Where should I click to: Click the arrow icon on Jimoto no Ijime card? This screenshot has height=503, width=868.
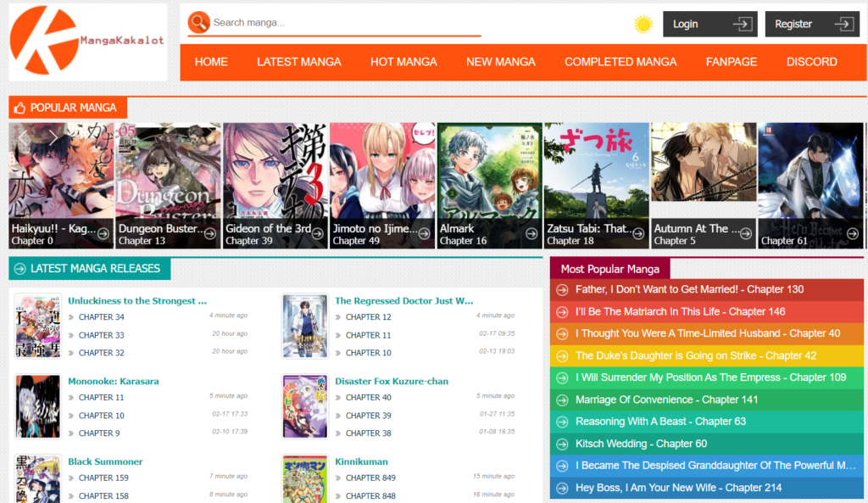[424, 234]
